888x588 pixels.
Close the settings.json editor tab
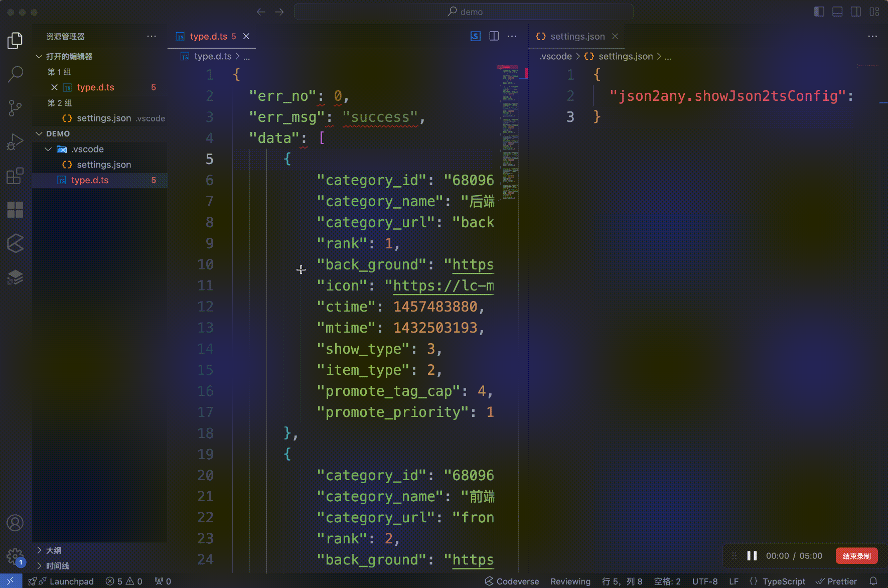pos(615,36)
